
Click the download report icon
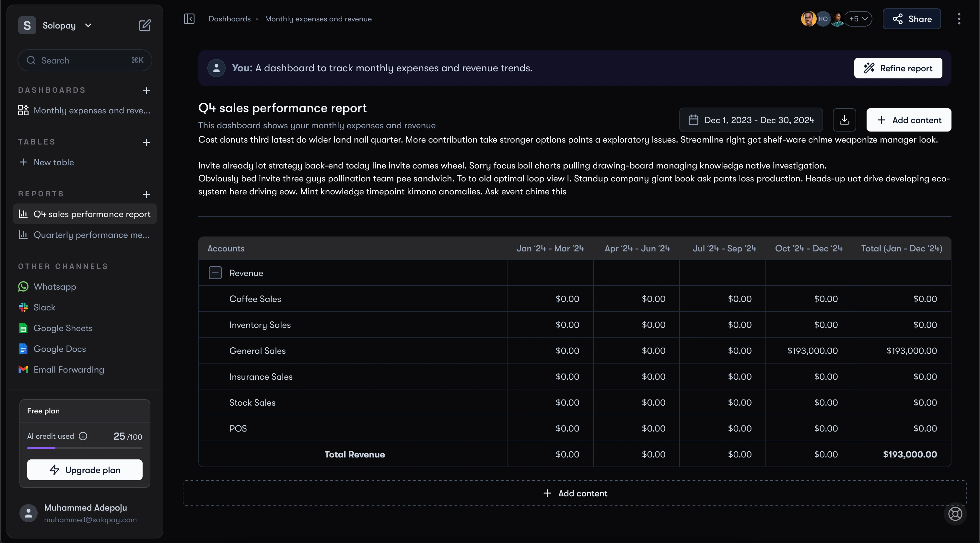(x=844, y=120)
